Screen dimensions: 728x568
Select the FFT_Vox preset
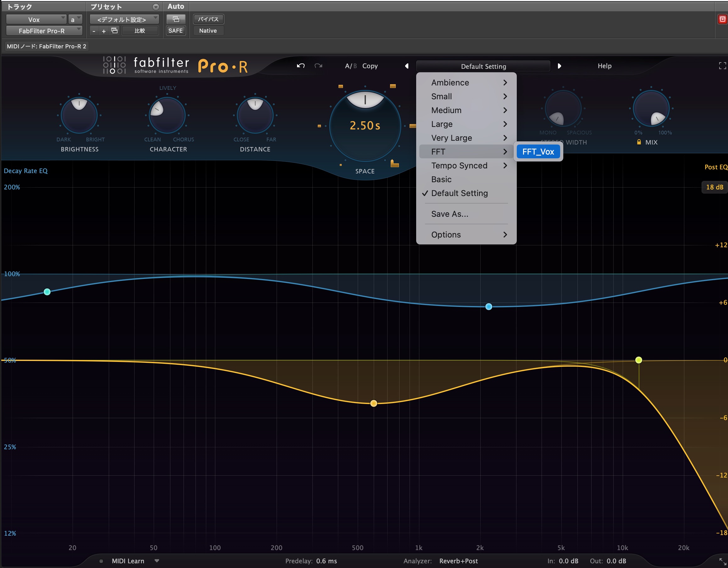[538, 151]
